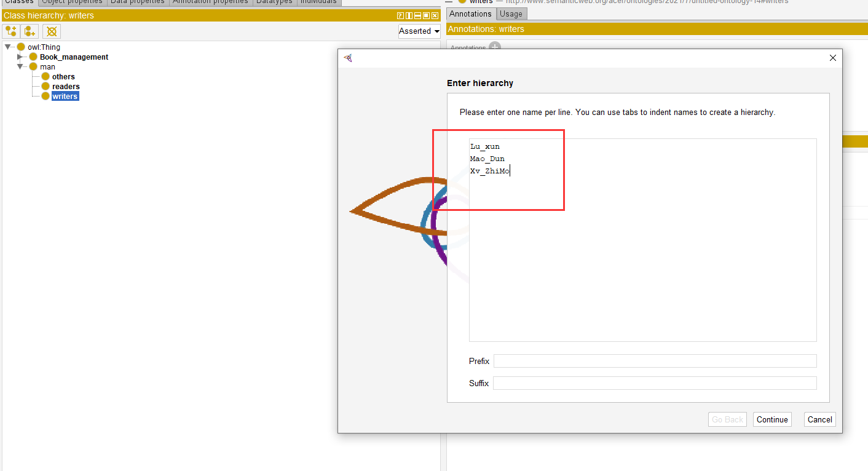Click the Delete selected classes icon
The height and width of the screenshot is (471, 868).
pos(52,31)
